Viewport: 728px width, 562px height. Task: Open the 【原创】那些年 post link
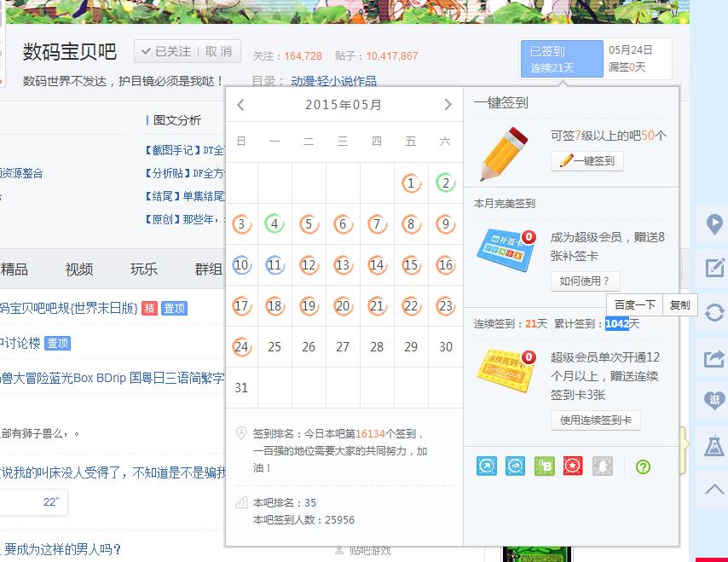[x=183, y=219]
